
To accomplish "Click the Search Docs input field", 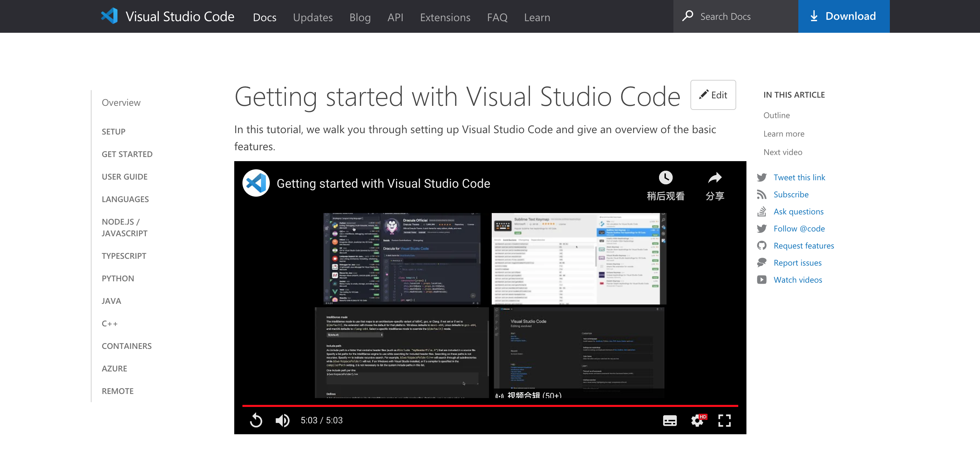I will (742, 17).
